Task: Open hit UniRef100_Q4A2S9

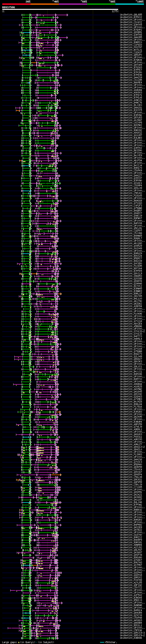Action: pyautogui.click(x=131, y=77)
